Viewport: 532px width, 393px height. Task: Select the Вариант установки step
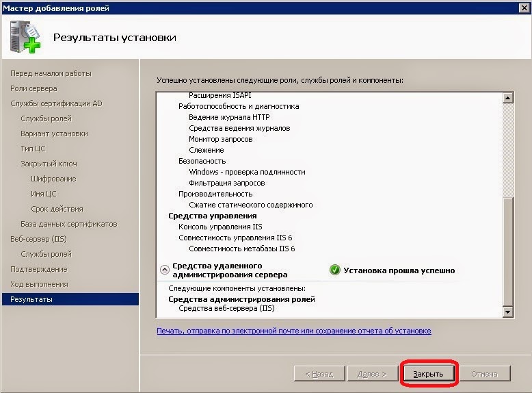tap(54, 134)
